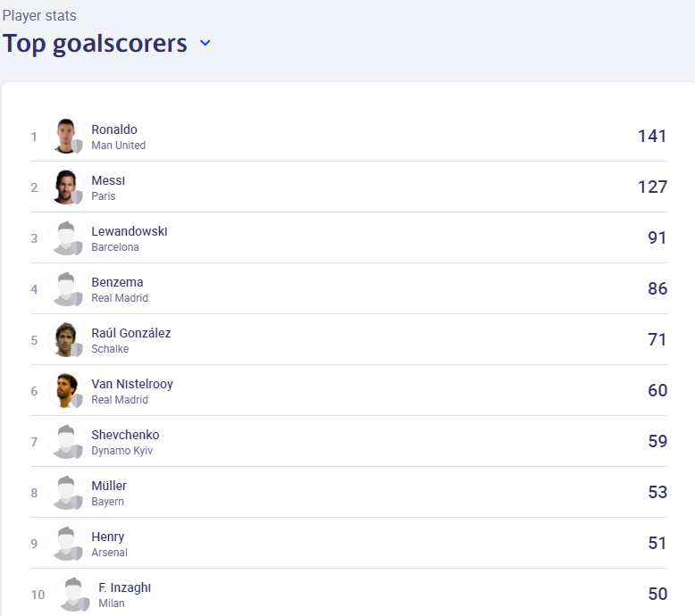Select Müller's placeholder avatar icon
This screenshot has height=616, width=695.
coord(66,493)
